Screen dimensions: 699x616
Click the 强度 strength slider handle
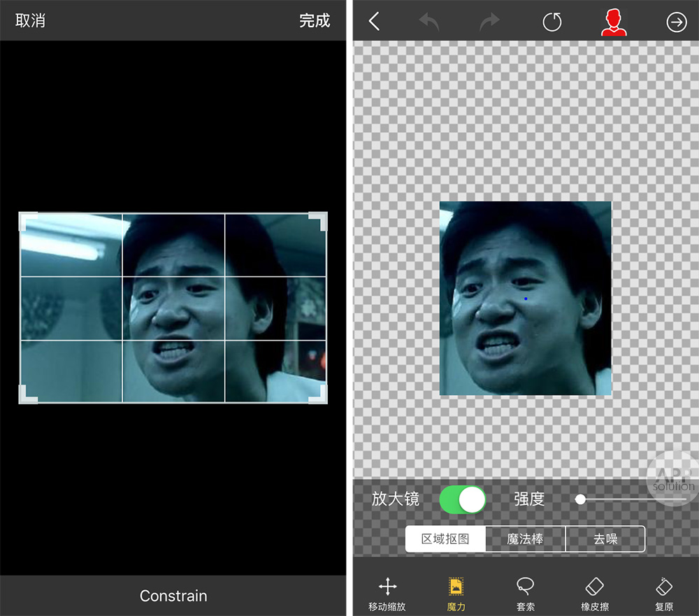(580, 499)
